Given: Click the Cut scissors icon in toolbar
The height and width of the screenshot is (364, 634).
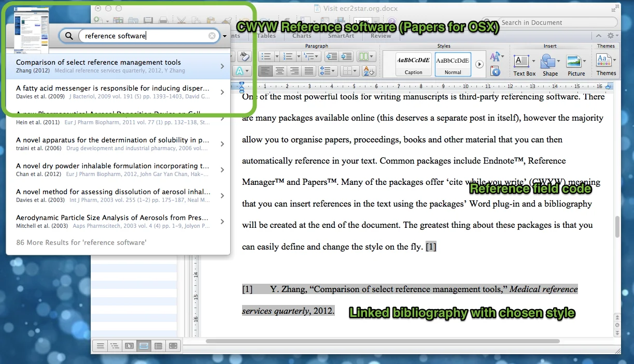Looking at the screenshot, I should pyautogui.click(x=181, y=21).
